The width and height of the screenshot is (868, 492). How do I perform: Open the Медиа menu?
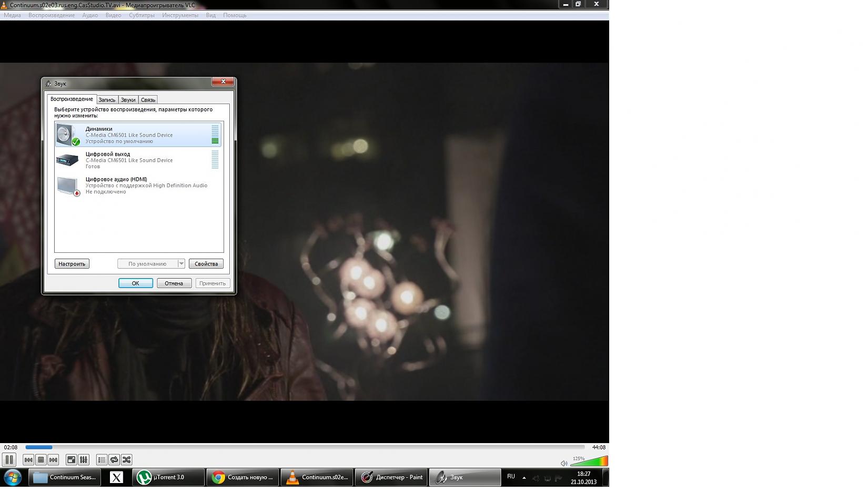click(12, 15)
